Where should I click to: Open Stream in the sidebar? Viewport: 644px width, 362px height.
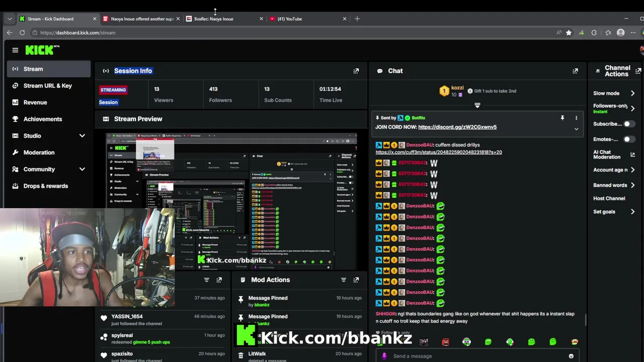click(49, 69)
